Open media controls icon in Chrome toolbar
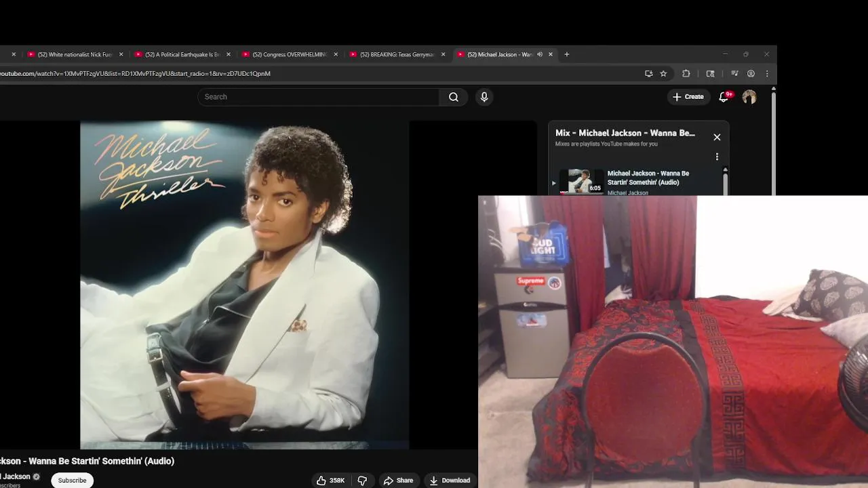This screenshot has width=868, height=488. pyautogui.click(x=734, y=73)
